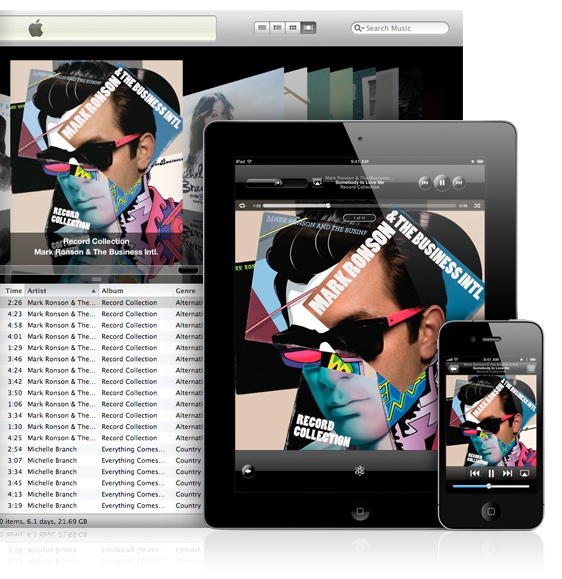Sort the track list by Time column
The image size is (562, 579).
point(13,291)
